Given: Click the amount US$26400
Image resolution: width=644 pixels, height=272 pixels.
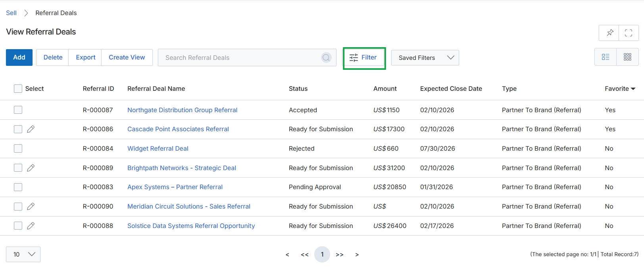Looking at the screenshot, I should tap(390, 226).
